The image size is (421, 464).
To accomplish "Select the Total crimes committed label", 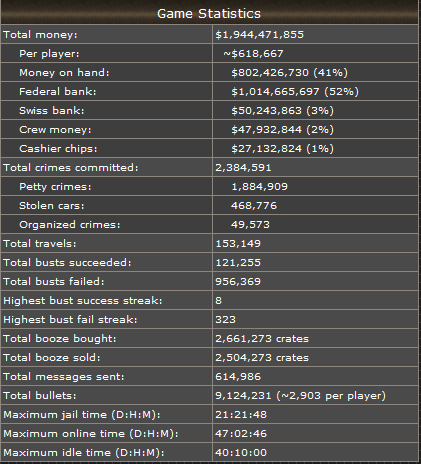I will click(71, 168).
